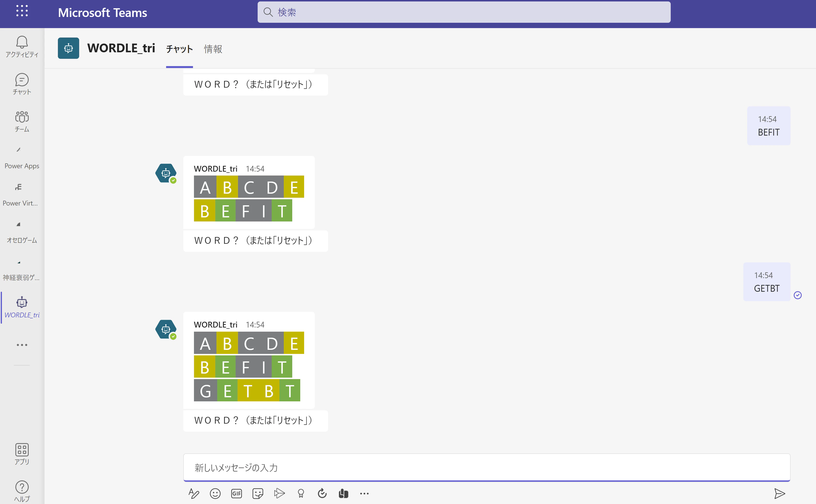Send the message with arrow button
Viewport: 816px width, 504px height.
click(779, 493)
